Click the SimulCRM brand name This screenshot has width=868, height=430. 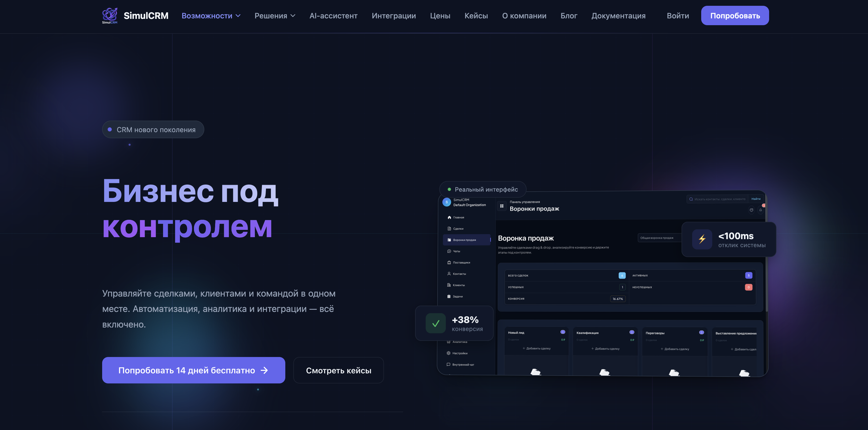[146, 16]
